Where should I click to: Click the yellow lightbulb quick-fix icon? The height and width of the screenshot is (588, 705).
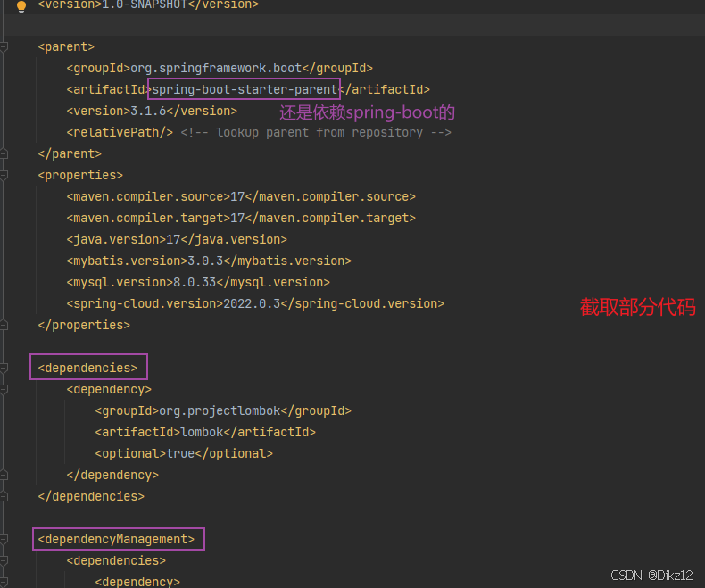[21, 7]
